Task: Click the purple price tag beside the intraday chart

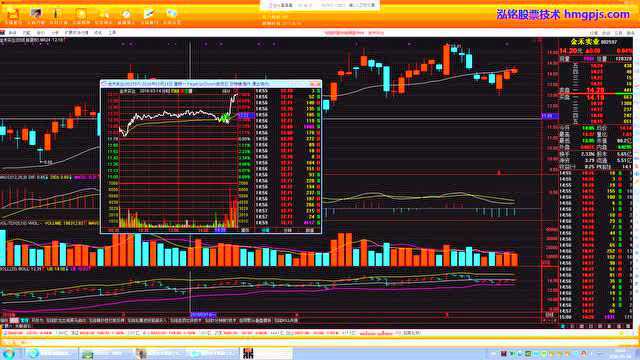Action: tap(246, 116)
